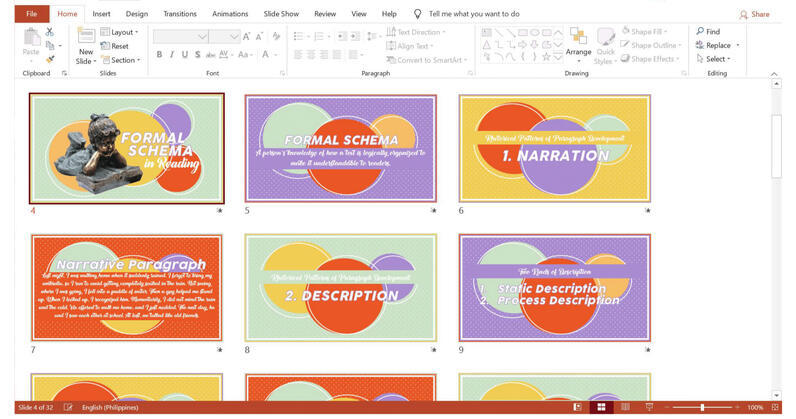Select the Star shape in gallery
Screen dimensions: 796x419
click(546, 57)
